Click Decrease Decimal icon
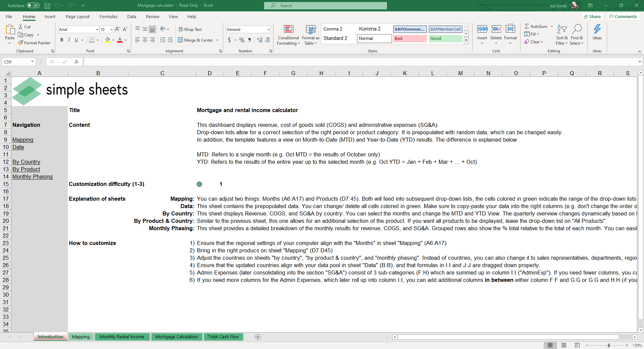This screenshot has height=349, width=644. click(x=267, y=40)
